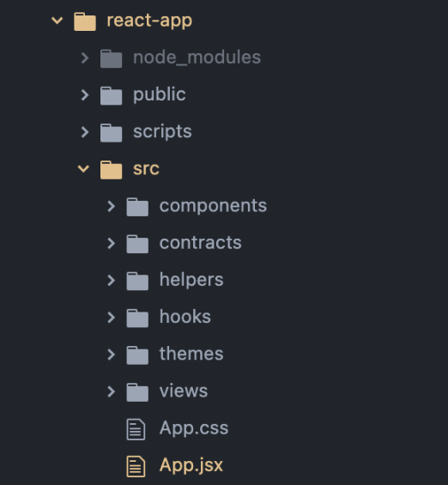Click the App.css file icon
Screen dimensions: 448x485
tap(136, 429)
